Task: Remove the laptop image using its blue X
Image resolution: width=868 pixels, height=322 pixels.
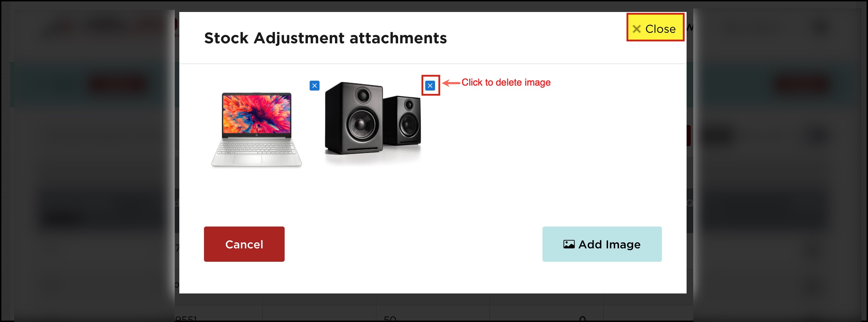Action: 315,86
